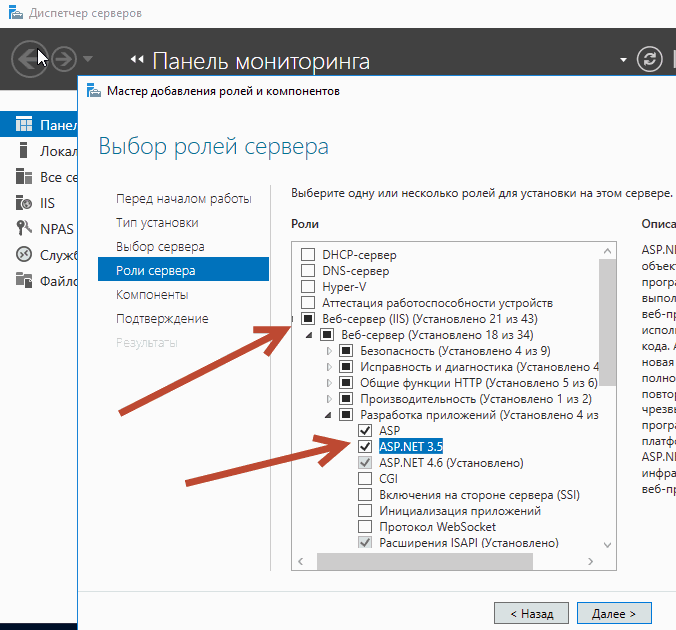This screenshot has height=630, width=676.
Task: Expand the Общие функции HTTP node
Action: [x=330, y=383]
